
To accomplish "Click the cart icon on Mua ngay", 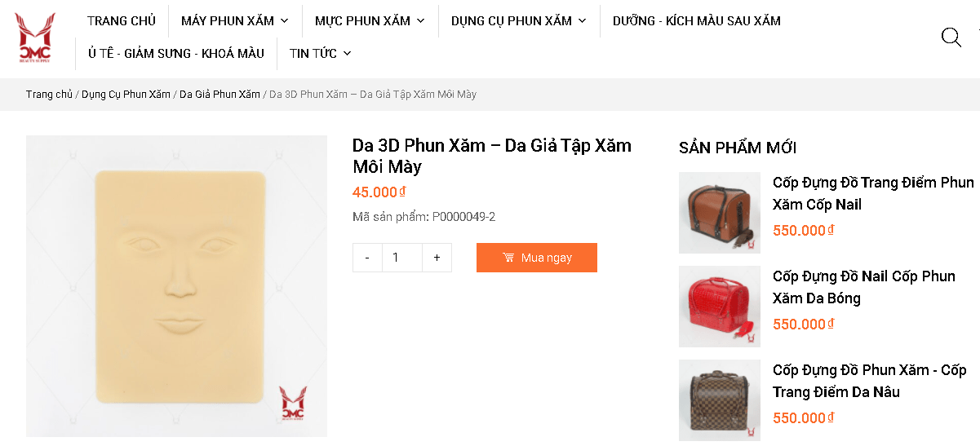I will click(x=508, y=258).
